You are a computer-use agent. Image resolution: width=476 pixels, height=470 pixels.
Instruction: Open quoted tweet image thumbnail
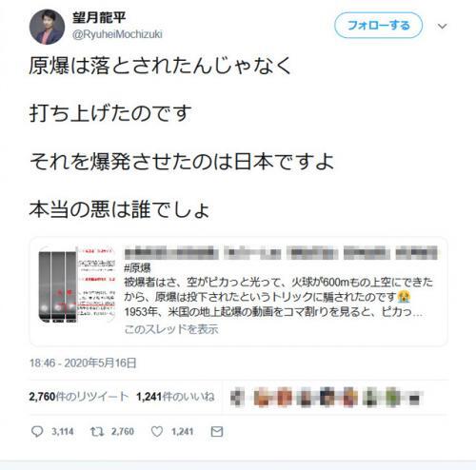click(x=76, y=284)
